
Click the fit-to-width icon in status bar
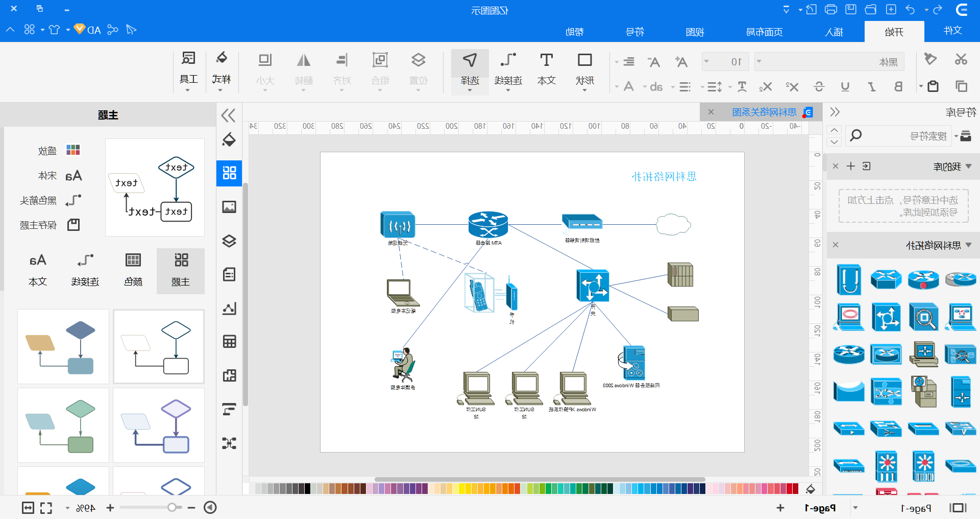[x=28, y=508]
